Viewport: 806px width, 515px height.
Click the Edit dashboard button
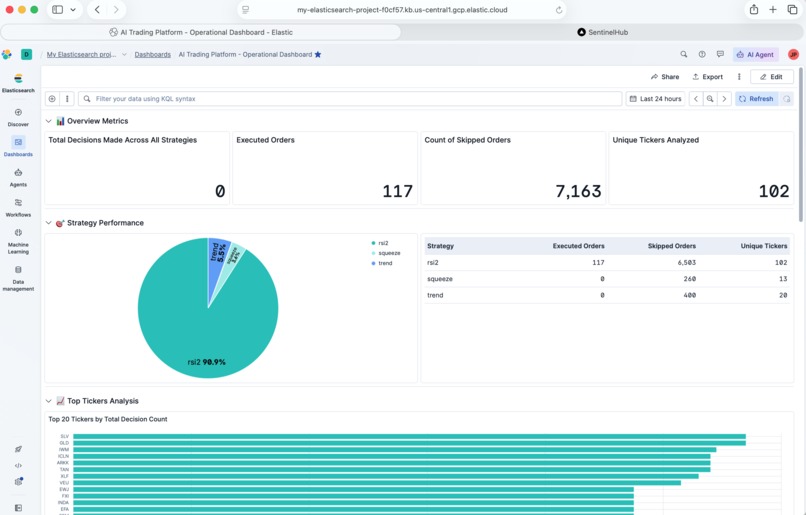(x=772, y=77)
